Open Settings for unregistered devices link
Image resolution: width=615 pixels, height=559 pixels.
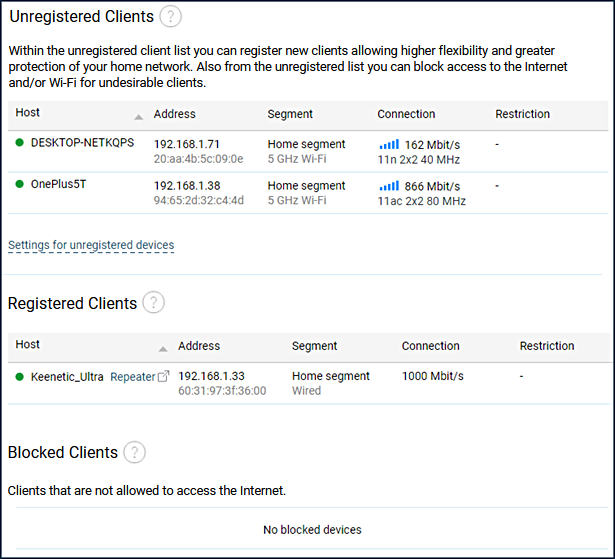(91, 245)
